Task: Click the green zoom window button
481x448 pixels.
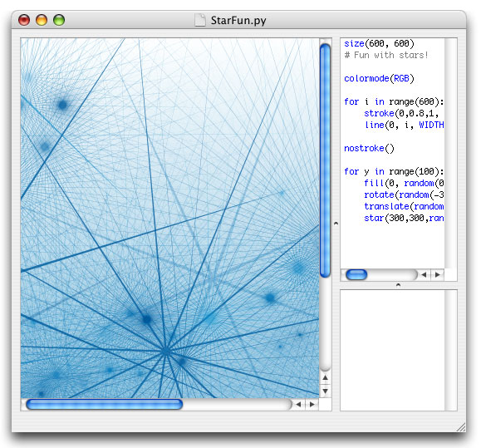Action: click(59, 20)
